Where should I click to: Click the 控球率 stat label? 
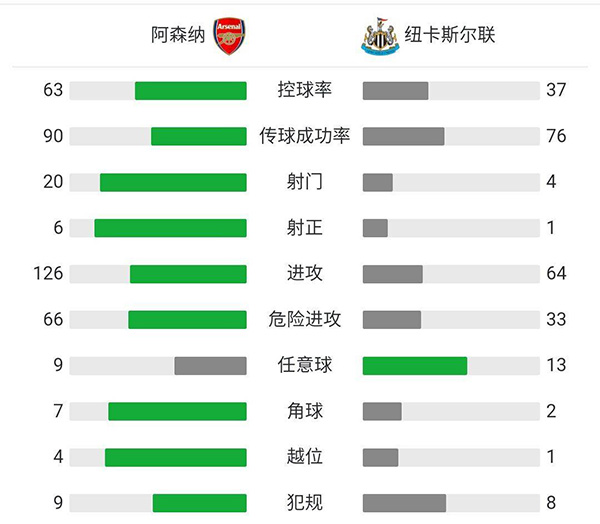click(x=304, y=90)
